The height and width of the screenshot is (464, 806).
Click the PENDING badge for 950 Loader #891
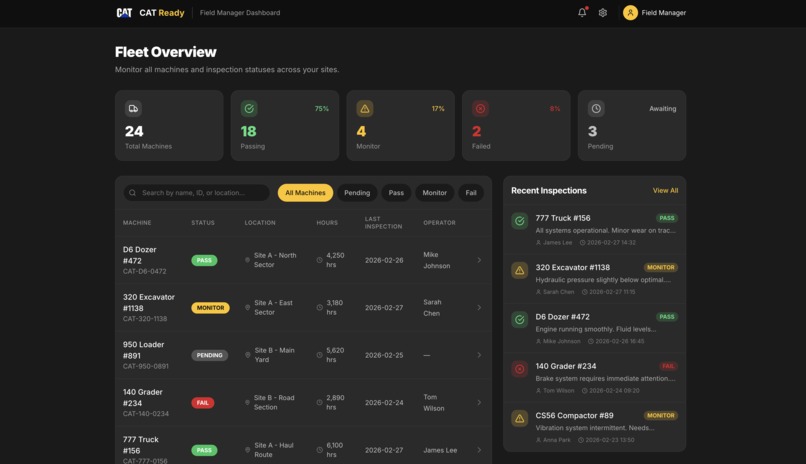210,355
